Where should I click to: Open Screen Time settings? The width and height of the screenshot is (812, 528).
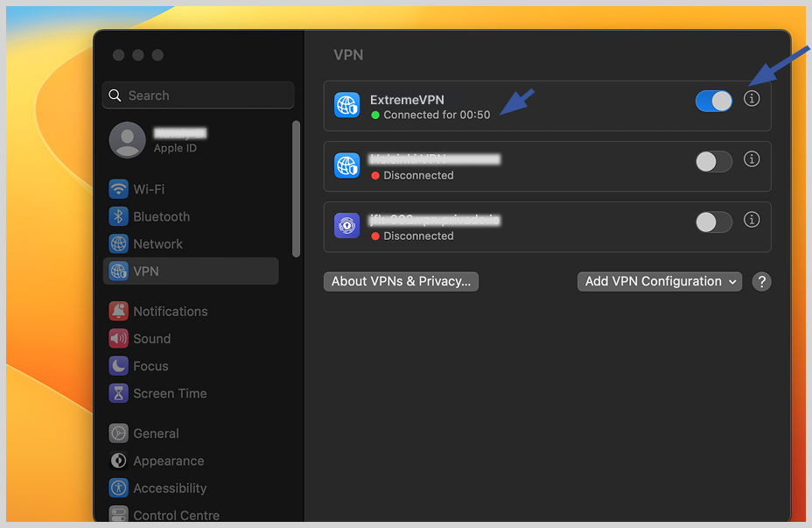click(191, 393)
